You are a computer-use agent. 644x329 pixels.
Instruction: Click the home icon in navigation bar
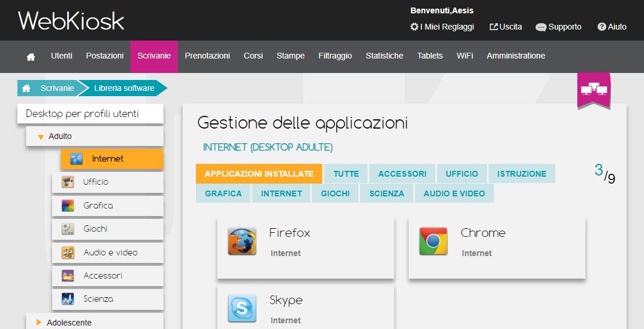point(31,57)
